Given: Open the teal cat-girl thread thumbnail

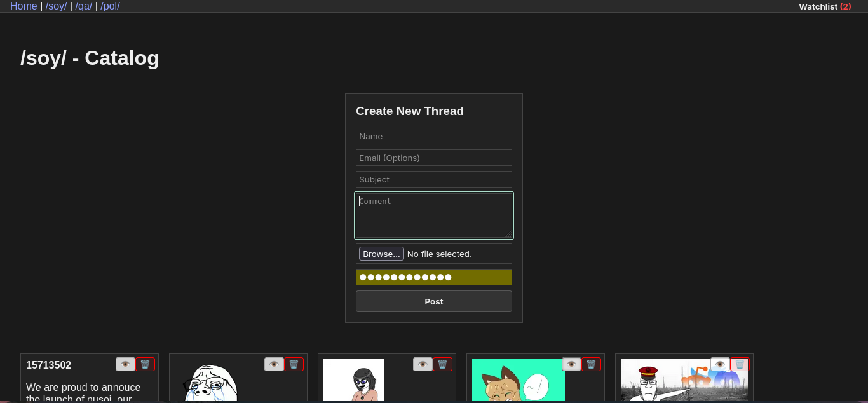Looking at the screenshot, I should (518, 381).
